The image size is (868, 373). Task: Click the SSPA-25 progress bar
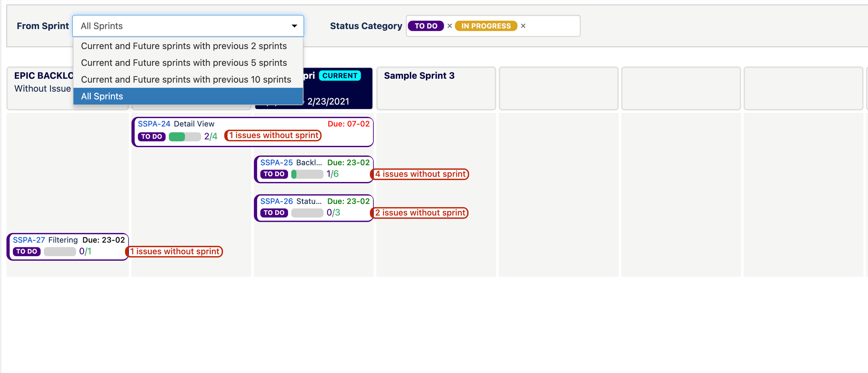[307, 174]
